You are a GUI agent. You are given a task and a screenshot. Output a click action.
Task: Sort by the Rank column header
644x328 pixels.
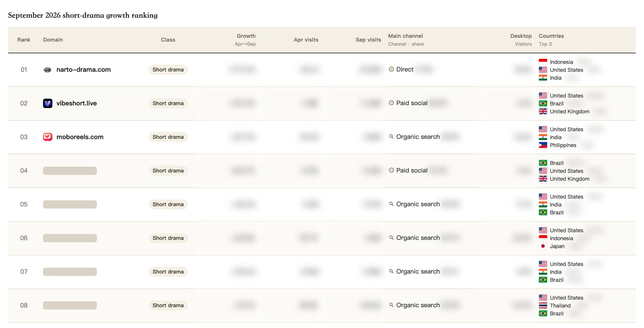pyautogui.click(x=24, y=40)
